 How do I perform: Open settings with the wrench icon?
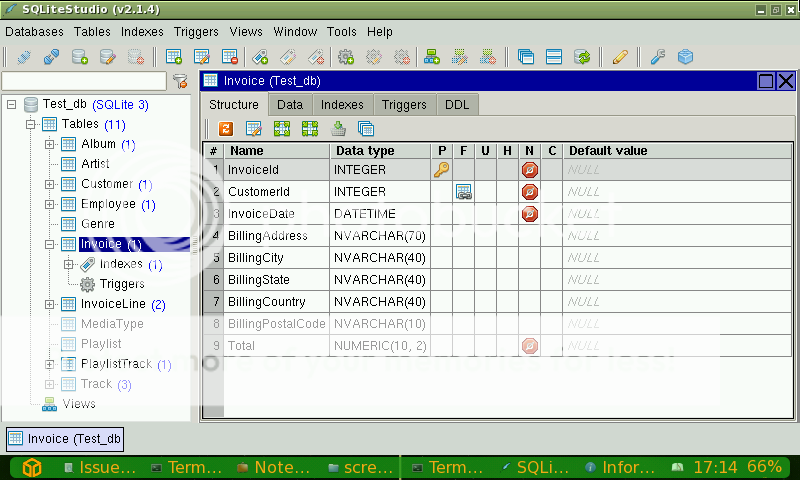pyautogui.click(x=658, y=57)
